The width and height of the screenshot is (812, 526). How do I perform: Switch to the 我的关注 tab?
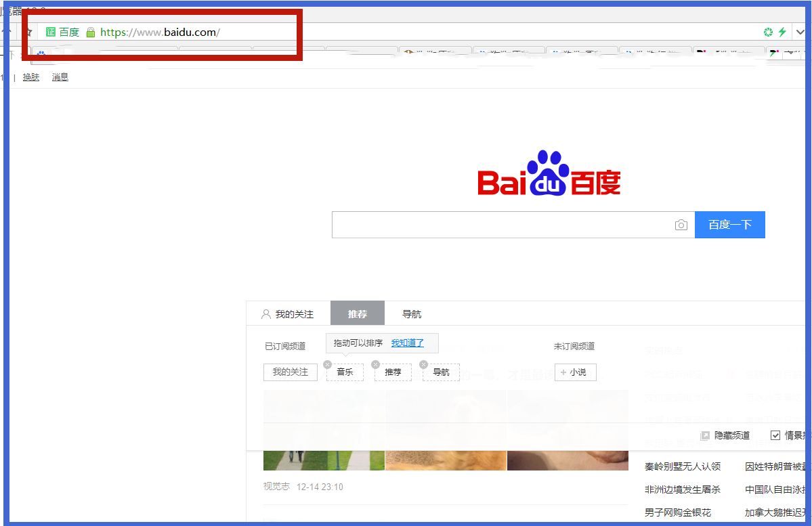[x=289, y=313]
